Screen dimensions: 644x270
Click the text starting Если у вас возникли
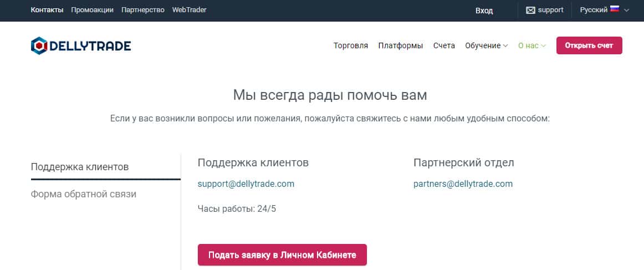point(330,119)
